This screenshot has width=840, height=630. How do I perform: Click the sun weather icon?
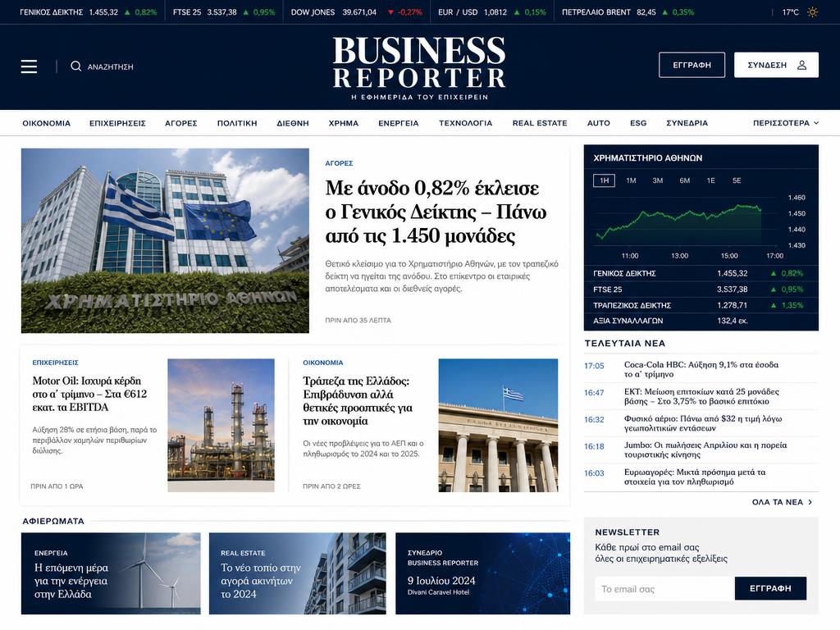pos(812,11)
